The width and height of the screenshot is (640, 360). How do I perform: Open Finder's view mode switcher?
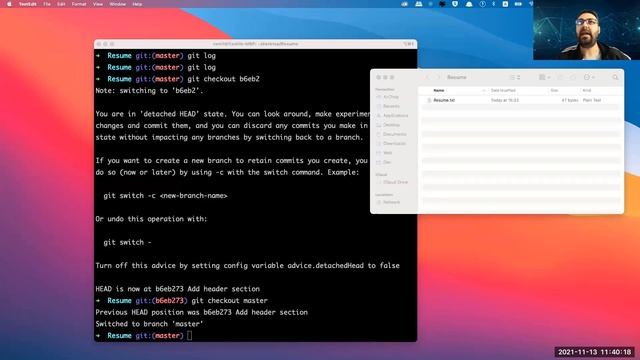515,77
